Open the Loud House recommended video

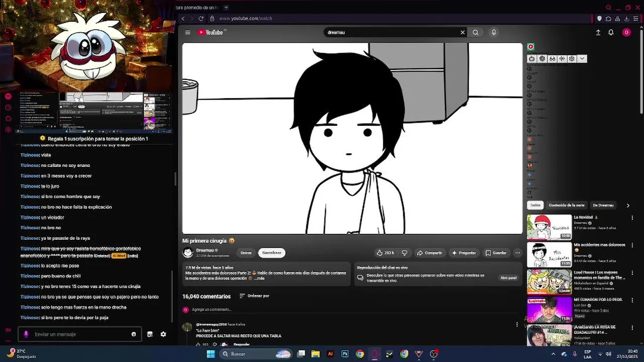click(549, 282)
